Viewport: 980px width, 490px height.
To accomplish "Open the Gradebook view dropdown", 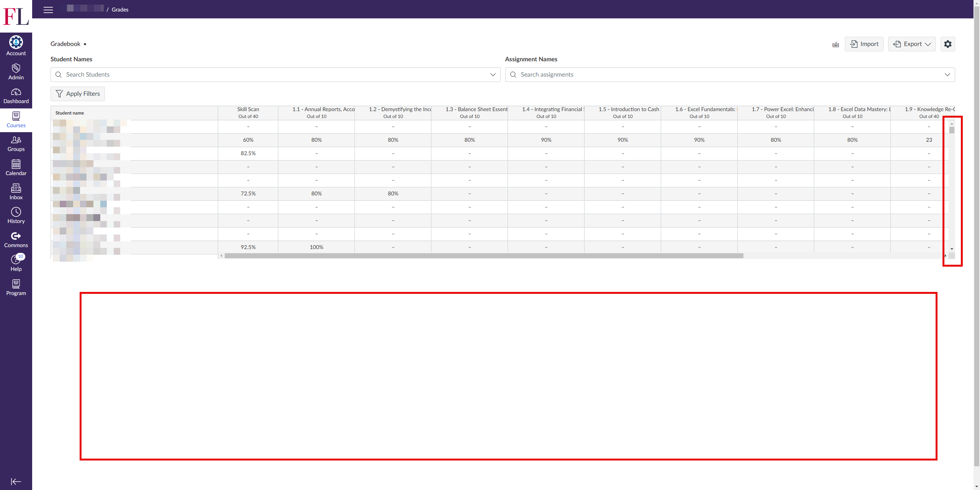I will click(x=69, y=44).
